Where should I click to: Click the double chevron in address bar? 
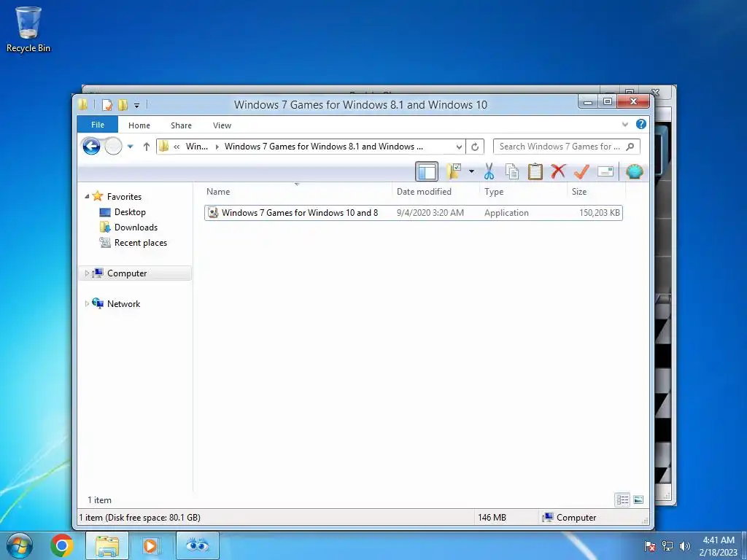pos(177,147)
